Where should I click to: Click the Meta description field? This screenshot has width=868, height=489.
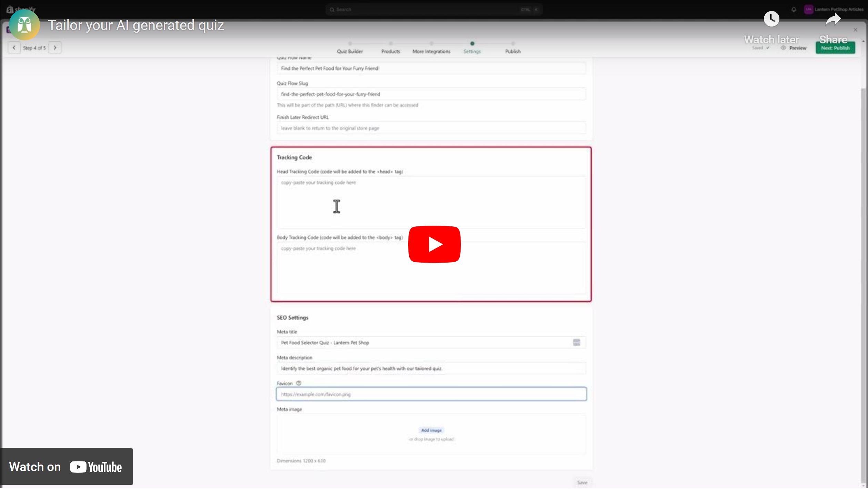[x=431, y=369]
